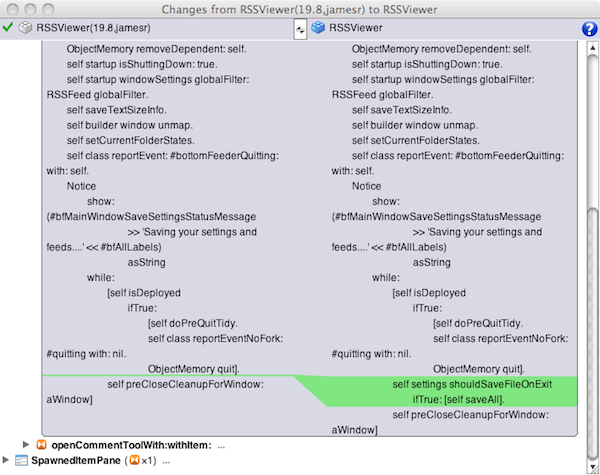
Task: Expand the SpawnedItemPane class row
Action: click(x=5, y=460)
